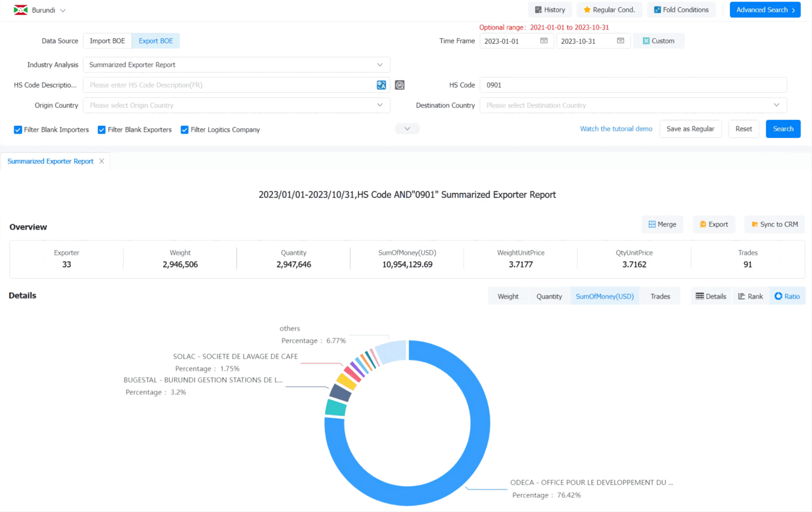The width and height of the screenshot is (812, 512).
Task: Open Regular Cond. saved conditions
Action: (609, 10)
